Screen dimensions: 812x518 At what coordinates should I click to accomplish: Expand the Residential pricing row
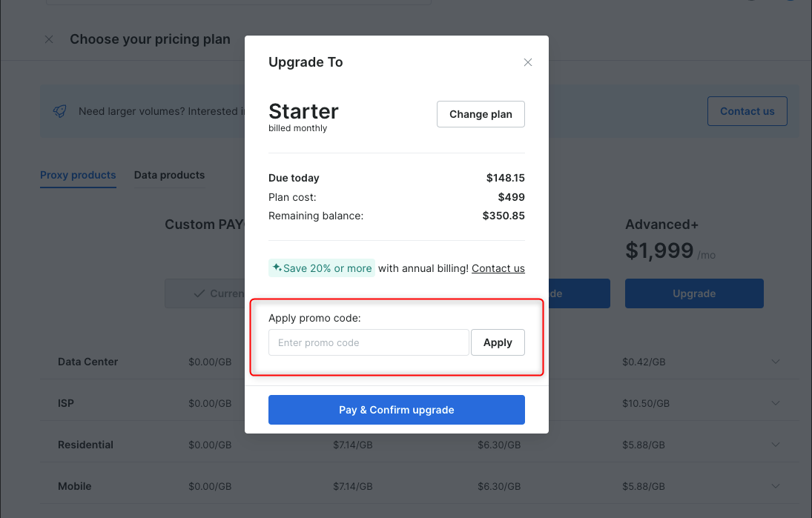click(776, 445)
